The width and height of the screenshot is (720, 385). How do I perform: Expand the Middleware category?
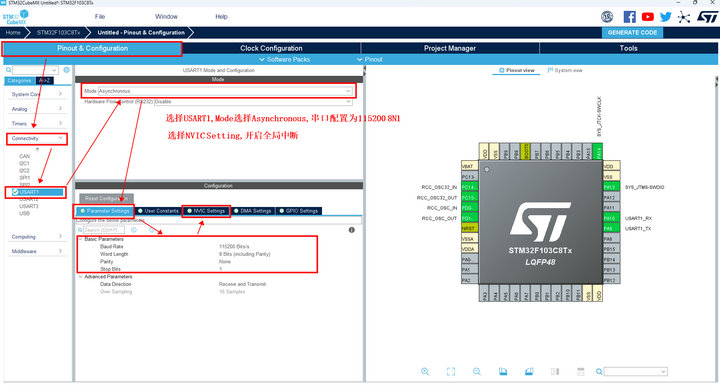pyautogui.click(x=37, y=251)
